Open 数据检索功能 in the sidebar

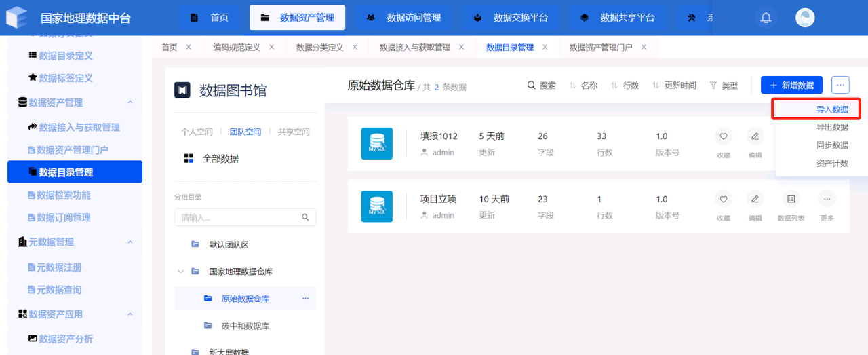pyautogui.click(x=64, y=195)
